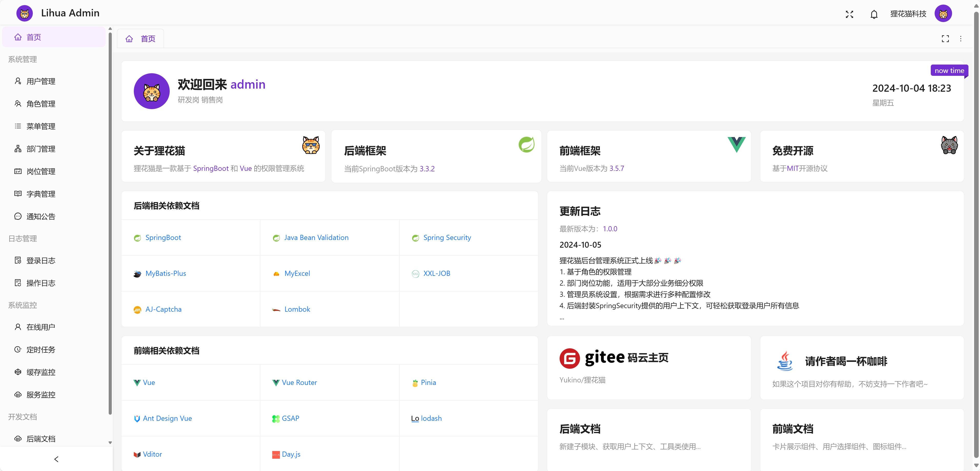Image resolution: width=980 pixels, height=471 pixels.
Task: Click the notification bell icon
Action: 874,14
